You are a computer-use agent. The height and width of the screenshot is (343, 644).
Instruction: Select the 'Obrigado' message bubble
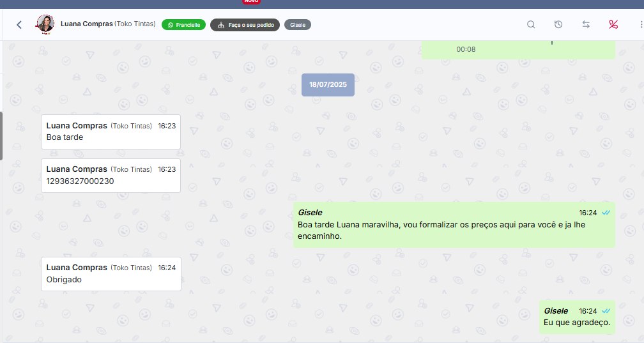111,274
